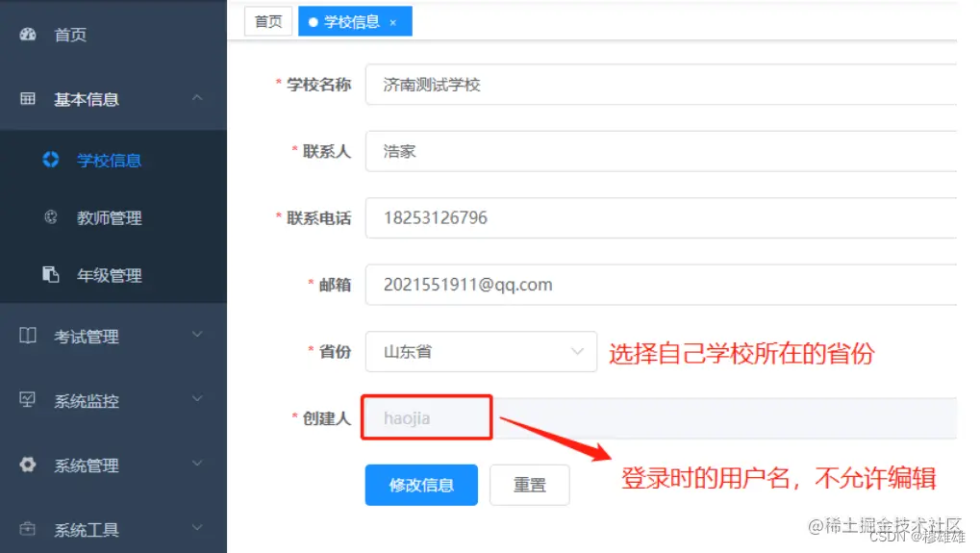980x553 pixels.
Task: Click the monitor icon beside 系统监控
Action: 28,400
